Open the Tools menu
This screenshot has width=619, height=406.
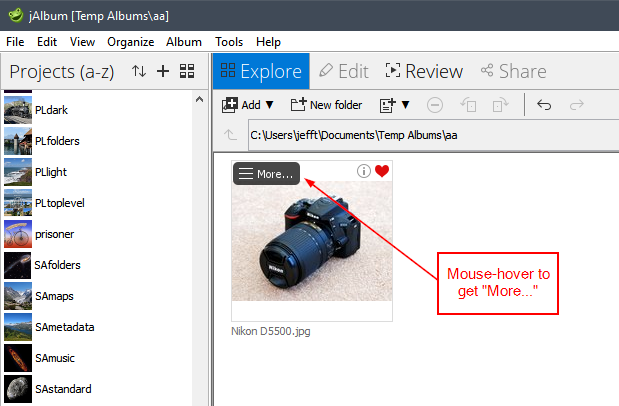229,42
